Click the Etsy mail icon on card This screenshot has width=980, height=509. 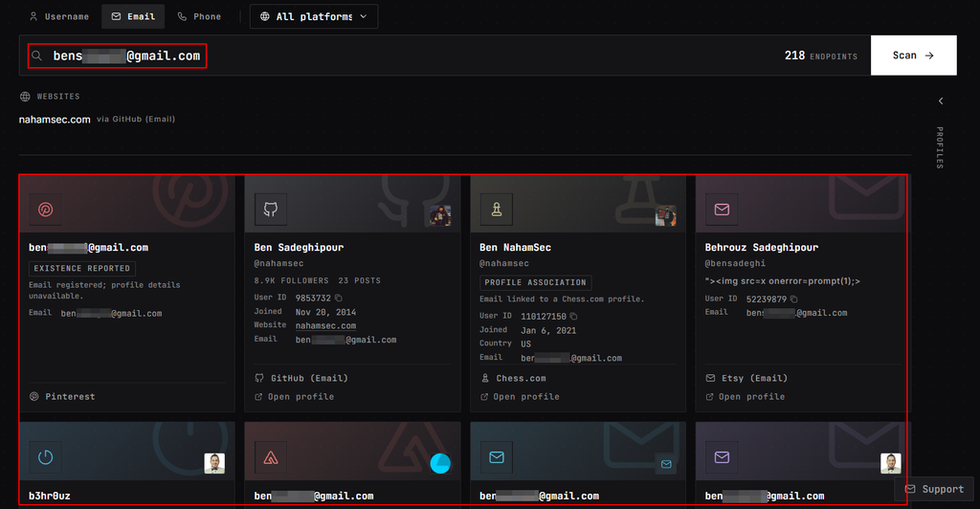(x=722, y=210)
